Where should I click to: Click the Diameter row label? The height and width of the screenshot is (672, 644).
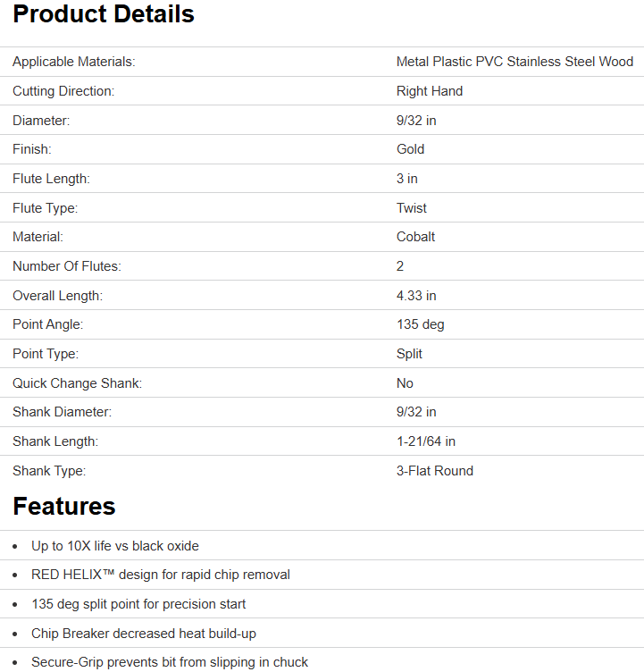41,121
